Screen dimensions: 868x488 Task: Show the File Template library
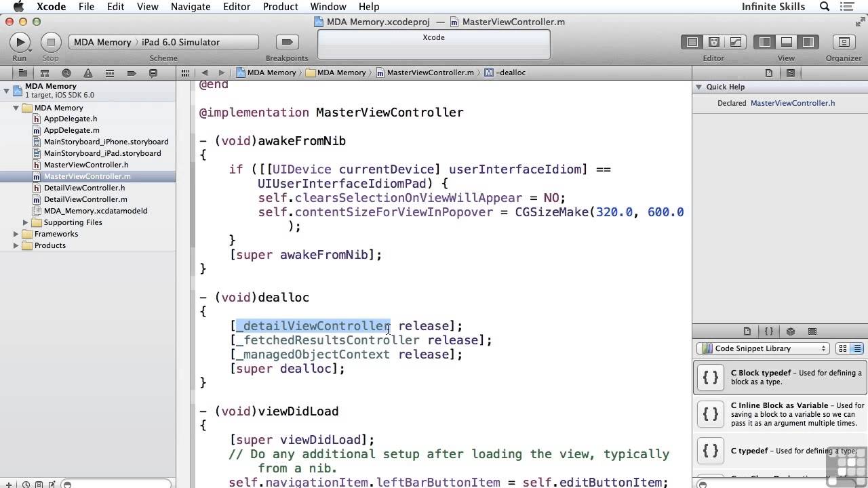click(747, 331)
